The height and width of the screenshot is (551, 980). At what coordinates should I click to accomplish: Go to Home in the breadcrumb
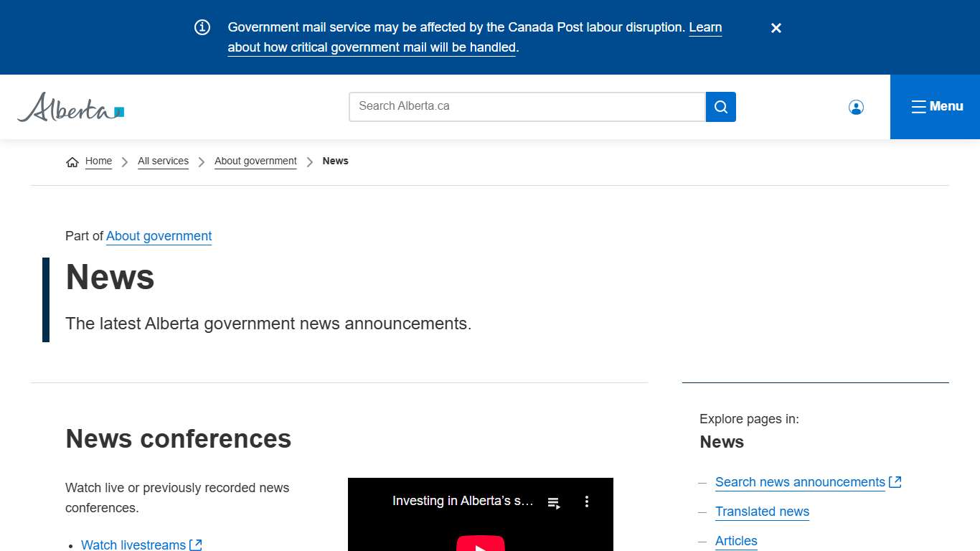(98, 161)
